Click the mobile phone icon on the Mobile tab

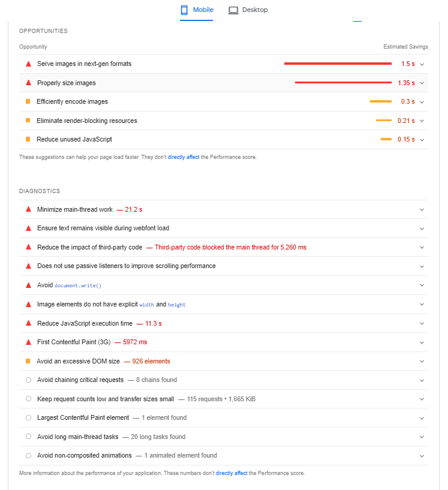[184, 10]
